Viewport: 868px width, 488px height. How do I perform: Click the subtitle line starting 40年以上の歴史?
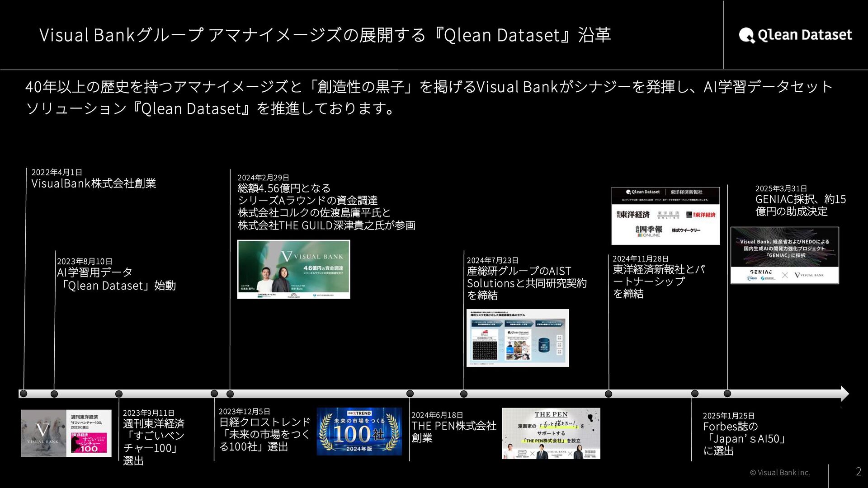pyautogui.click(x=429, y=86)
